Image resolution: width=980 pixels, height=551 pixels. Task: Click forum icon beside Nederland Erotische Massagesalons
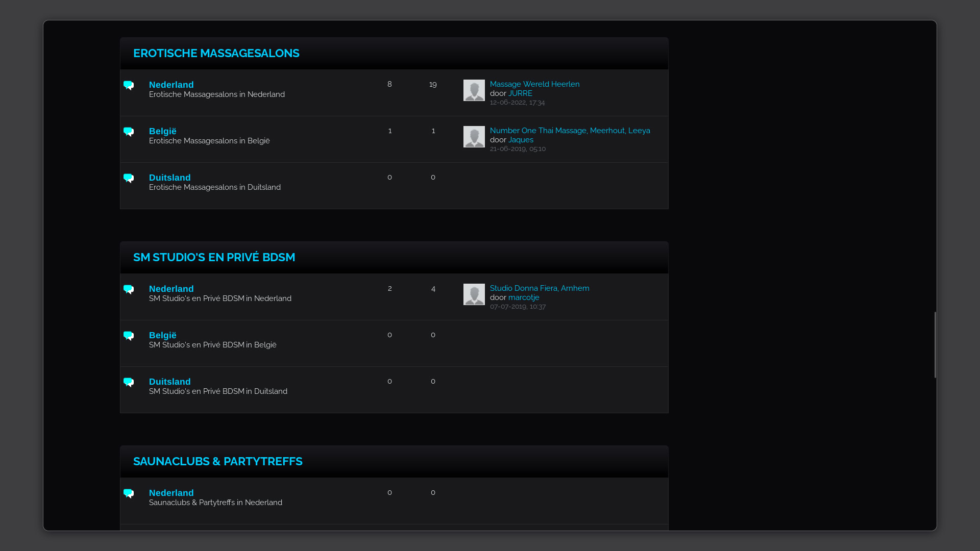pyautogui.click(x=129, y=85)
